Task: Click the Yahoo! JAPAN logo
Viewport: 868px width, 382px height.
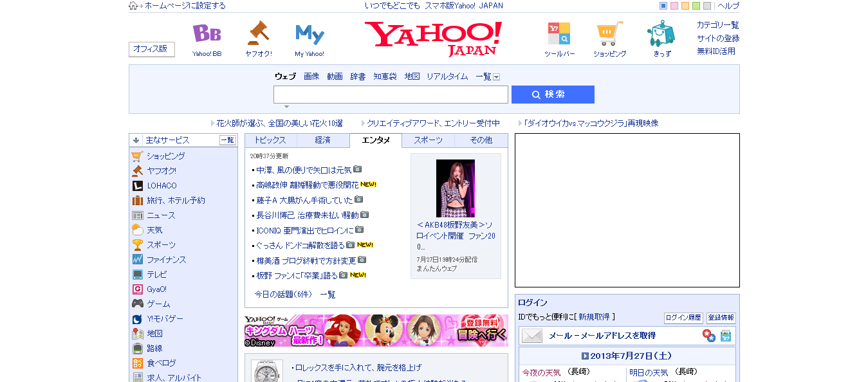Action: click(433, 39)
